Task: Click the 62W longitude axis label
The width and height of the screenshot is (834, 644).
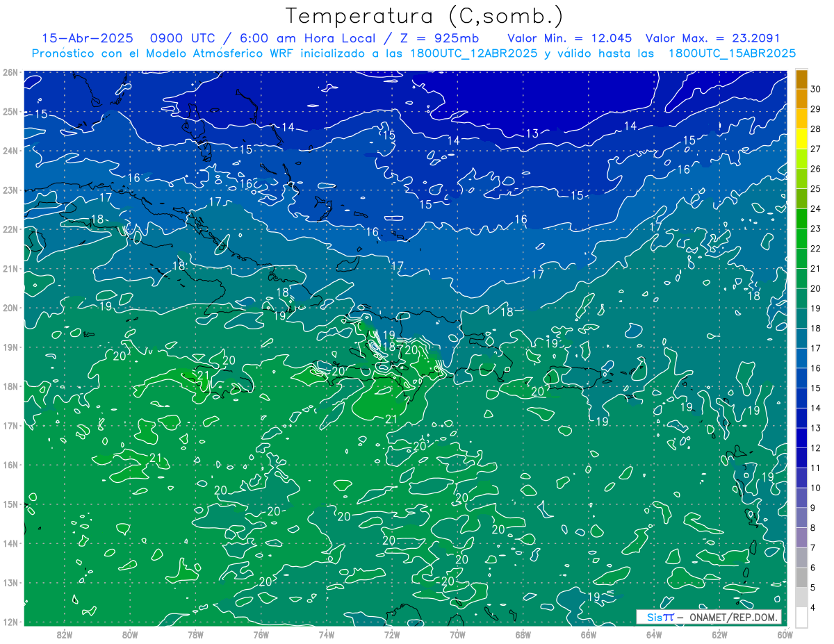Action: 719,634
